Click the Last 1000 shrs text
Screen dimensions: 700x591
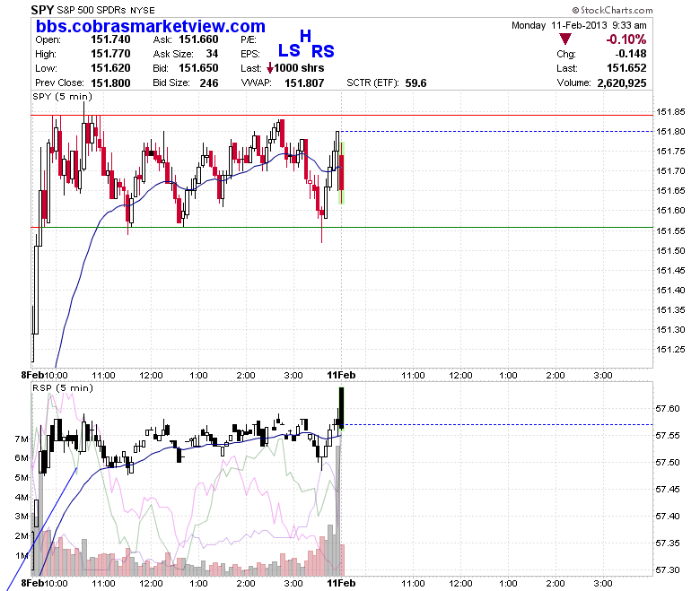tap(299, 68)
